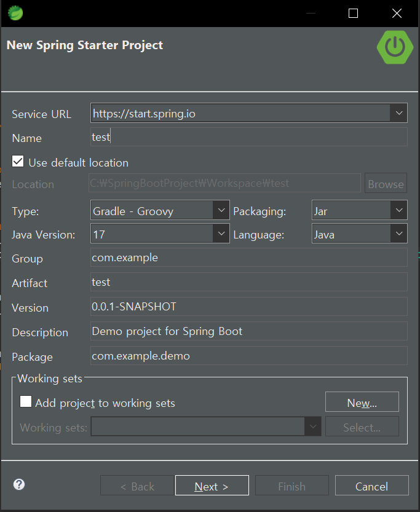
Task: Click the green Spring Boot power logo
Action: [394, 46]
